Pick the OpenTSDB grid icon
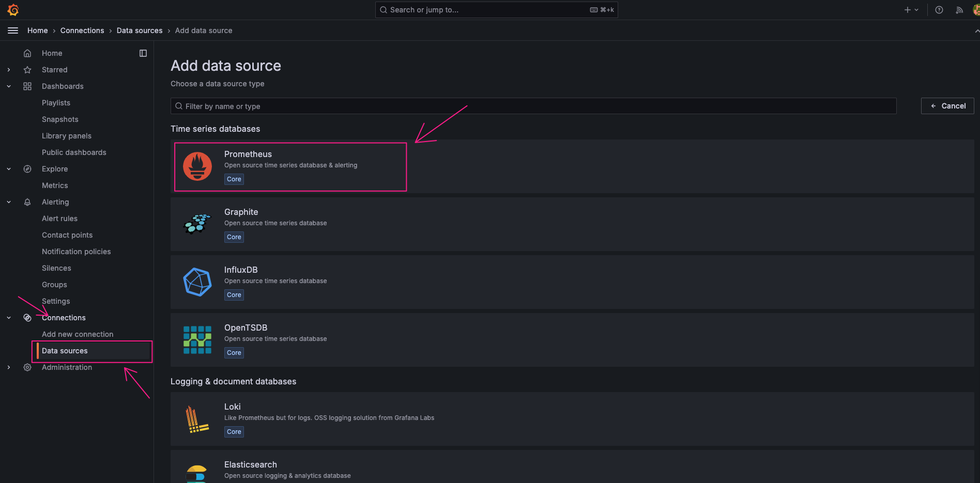Screen dimensions: 980x483 (197, 340)
